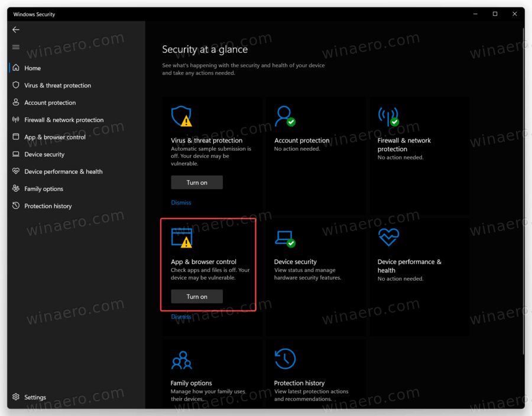
Task: Click Turn on under Virus & threat protection
Action: tap(197, 182)
